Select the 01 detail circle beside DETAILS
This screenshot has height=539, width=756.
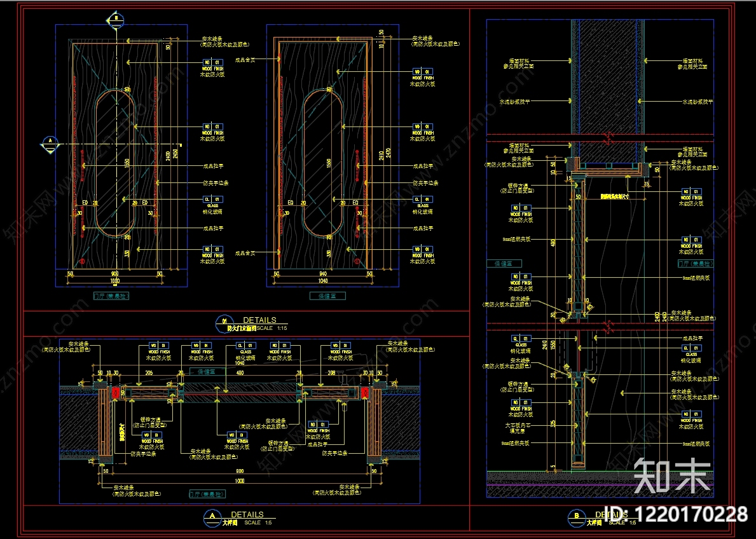[x=224, y=323]
